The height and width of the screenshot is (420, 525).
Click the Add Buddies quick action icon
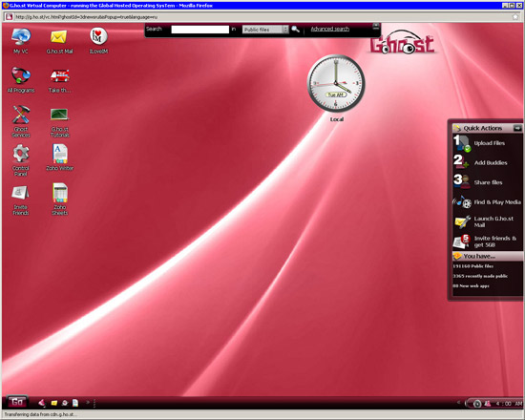pos(461,161)
